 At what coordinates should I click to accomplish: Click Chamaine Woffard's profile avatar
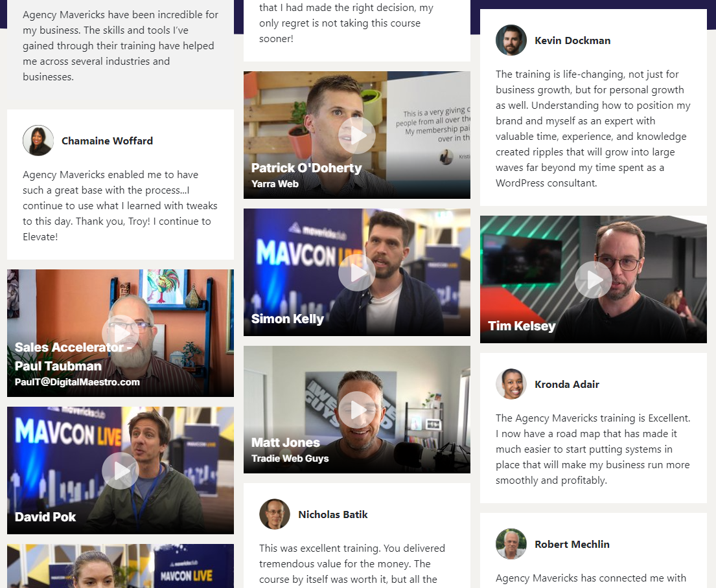[x=38, y=141]
